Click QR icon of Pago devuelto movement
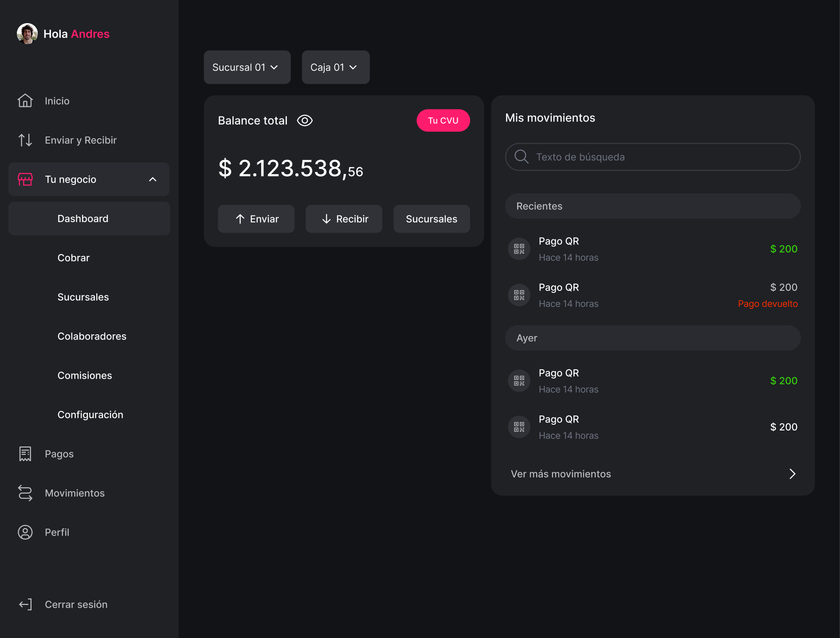 519,295
